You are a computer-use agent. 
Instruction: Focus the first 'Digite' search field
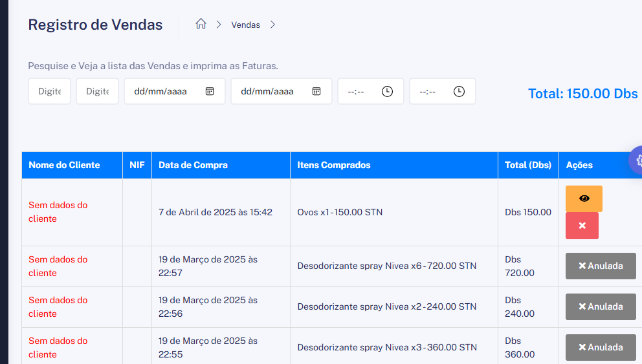(x=49, y=91)
